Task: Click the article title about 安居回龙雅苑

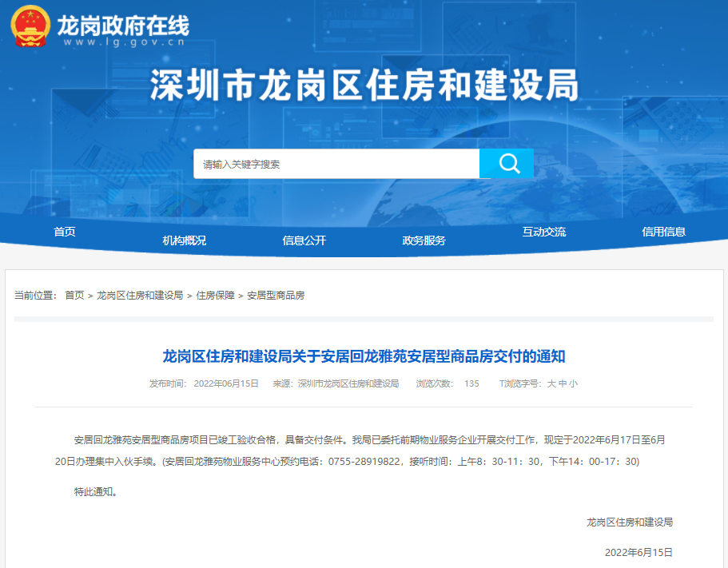Action: [364, 356]
